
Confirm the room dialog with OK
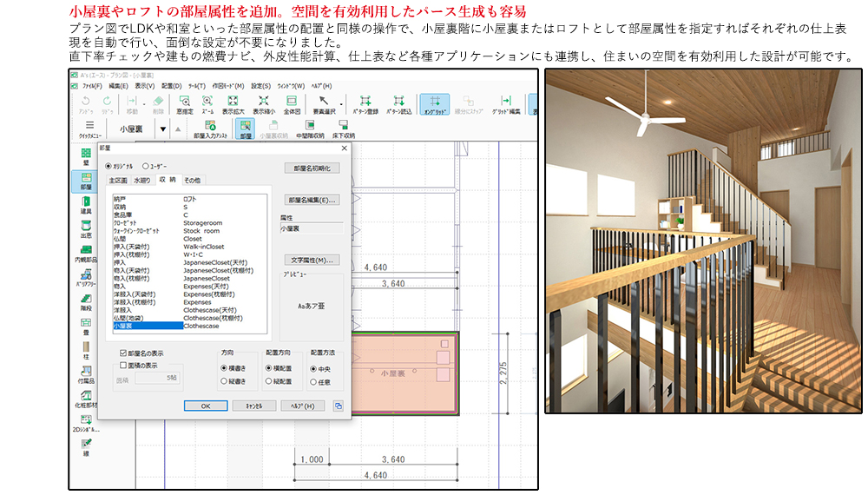tap(206, 406)
